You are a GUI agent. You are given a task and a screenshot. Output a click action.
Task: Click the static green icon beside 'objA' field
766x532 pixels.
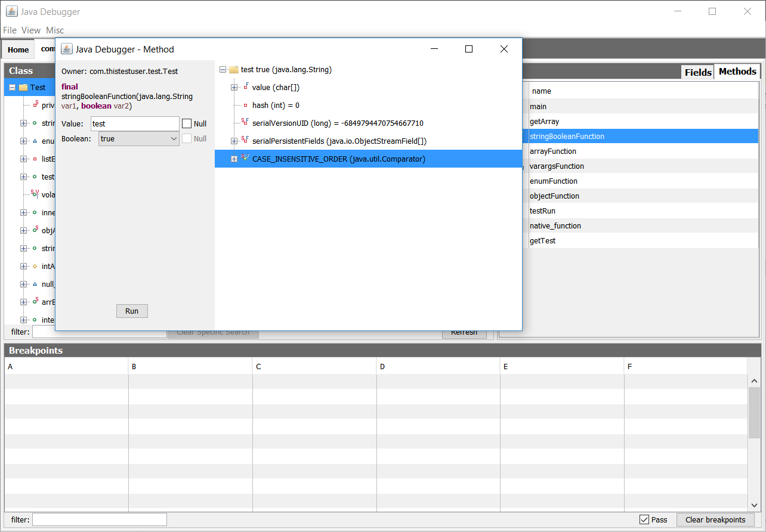click(x=35, y=230)
